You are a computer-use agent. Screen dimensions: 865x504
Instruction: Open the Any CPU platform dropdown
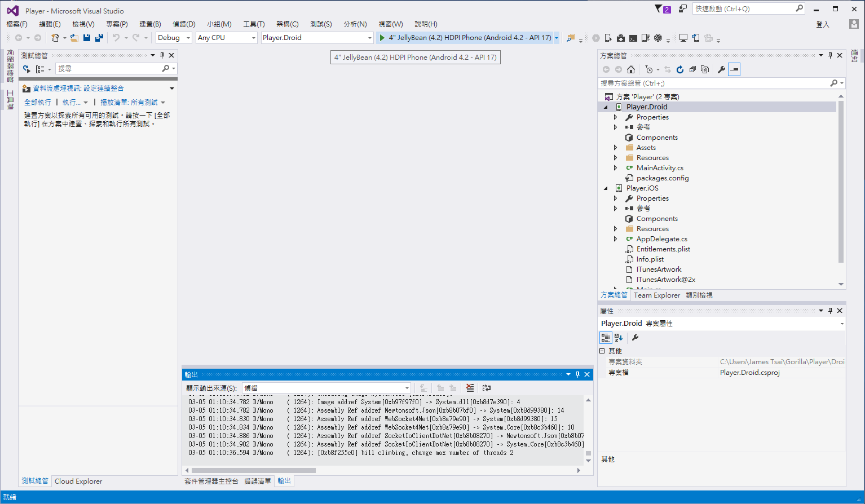tap(227, 38)
